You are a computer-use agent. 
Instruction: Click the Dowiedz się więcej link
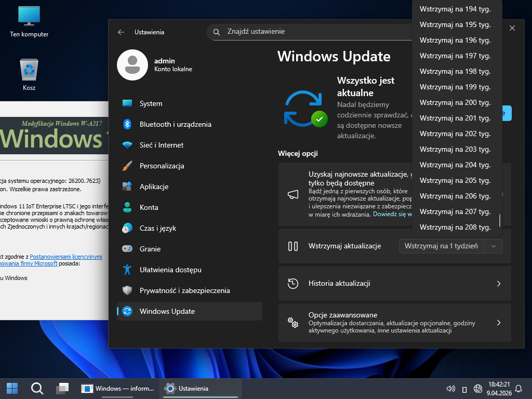[x=391, y=214]
